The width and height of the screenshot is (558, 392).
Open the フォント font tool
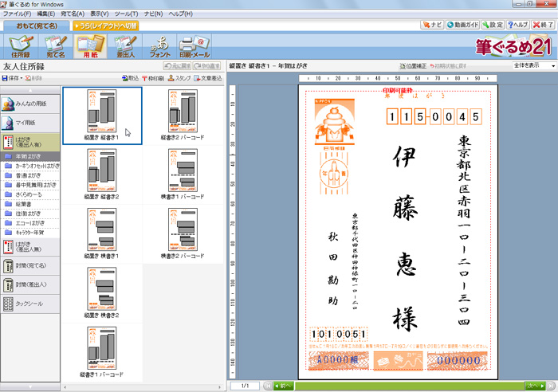point(159,45)
